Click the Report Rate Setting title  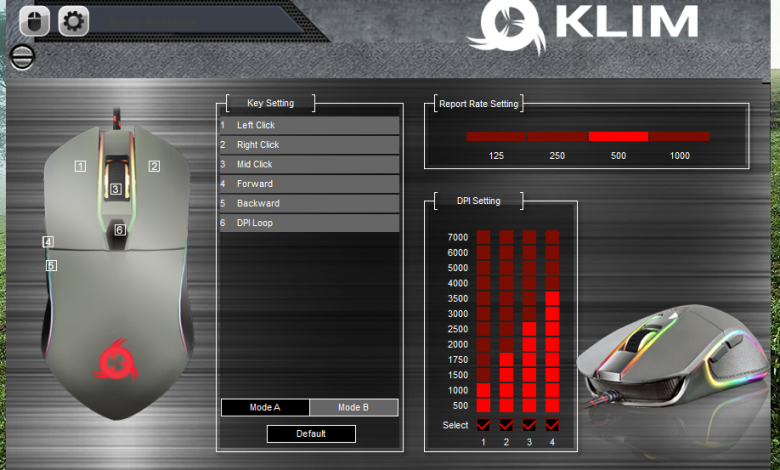click(479, 104)
